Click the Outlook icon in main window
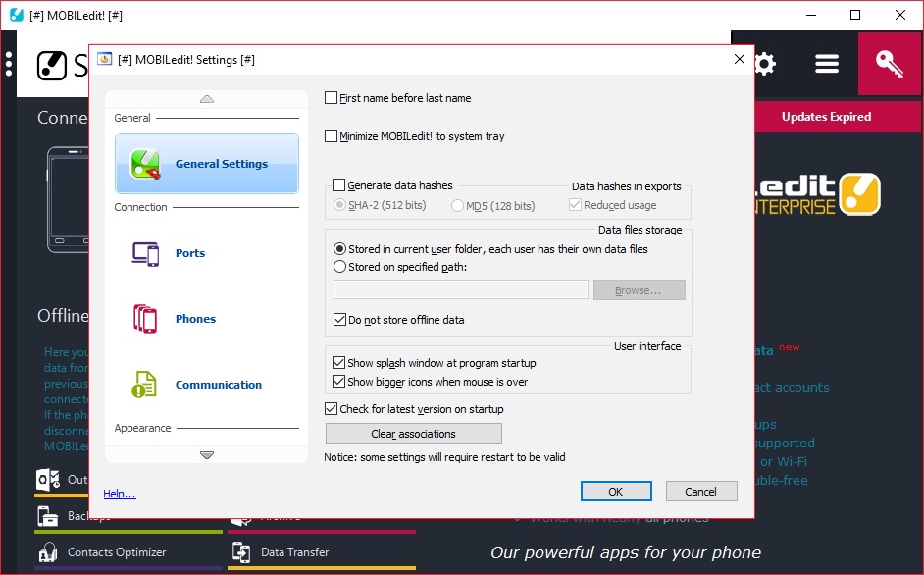The image size is (924, 575). click(x=48, y=480)
